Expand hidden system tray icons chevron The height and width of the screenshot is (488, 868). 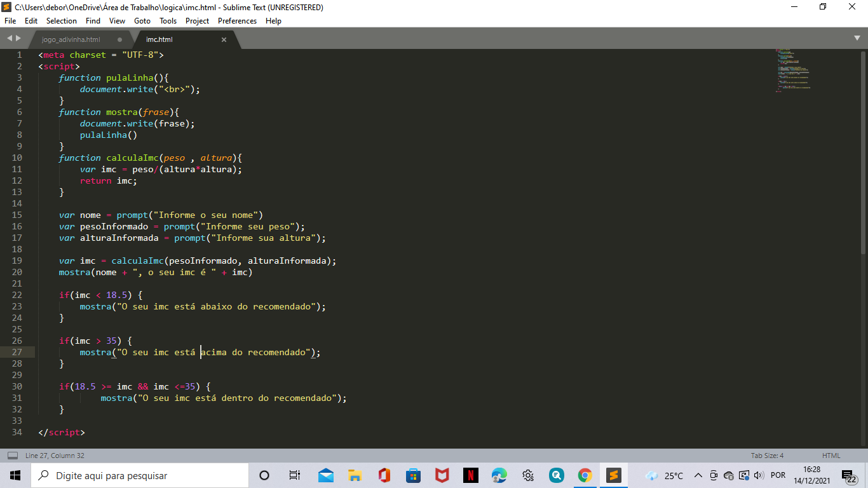698,475
